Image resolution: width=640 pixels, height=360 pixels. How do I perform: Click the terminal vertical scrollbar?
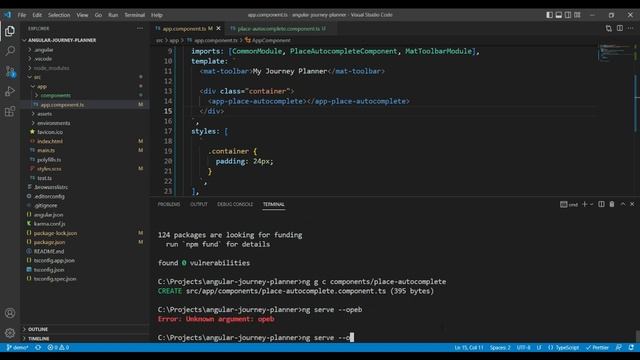click(637, 336)
